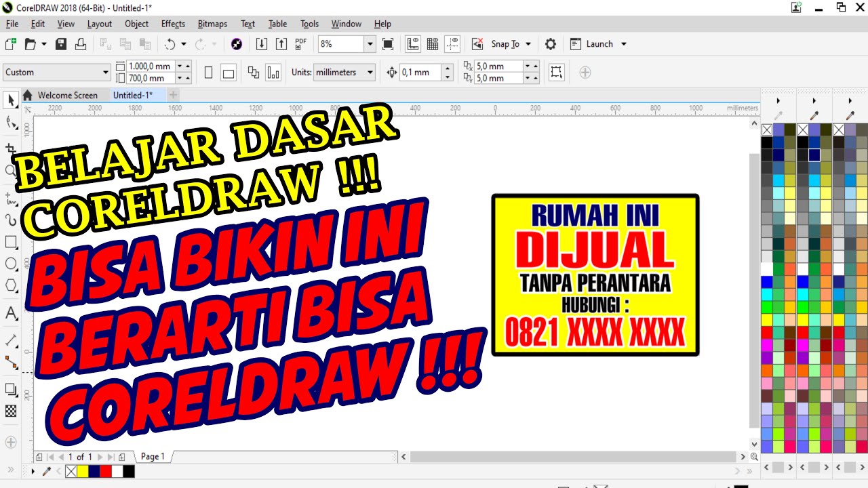Screen dimensions: 868x488
Task: Save the document with floppy icon
Action: pos(61,44)
